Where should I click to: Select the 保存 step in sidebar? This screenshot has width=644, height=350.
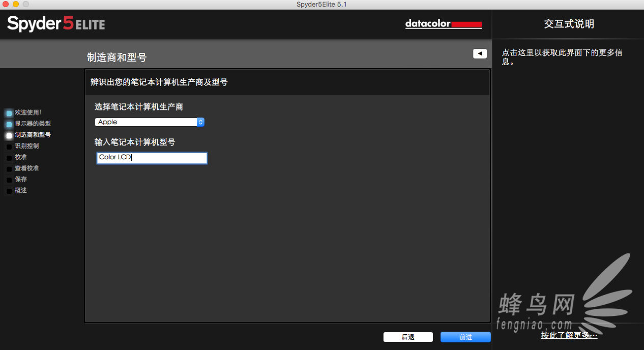[21, 180]
